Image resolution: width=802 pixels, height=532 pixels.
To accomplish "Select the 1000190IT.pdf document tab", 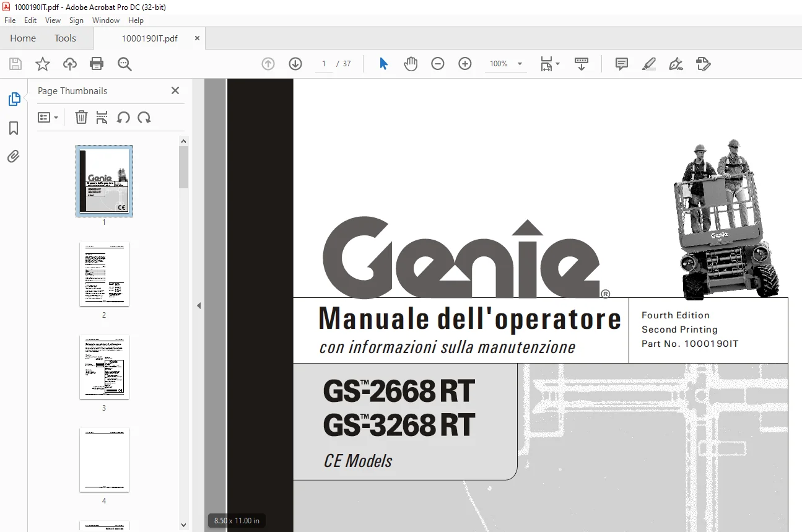I will coord(149,38).
